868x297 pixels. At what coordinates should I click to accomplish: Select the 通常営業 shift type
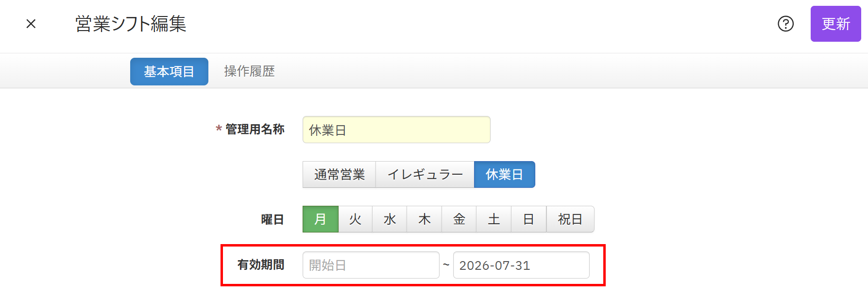click(339, 174)
